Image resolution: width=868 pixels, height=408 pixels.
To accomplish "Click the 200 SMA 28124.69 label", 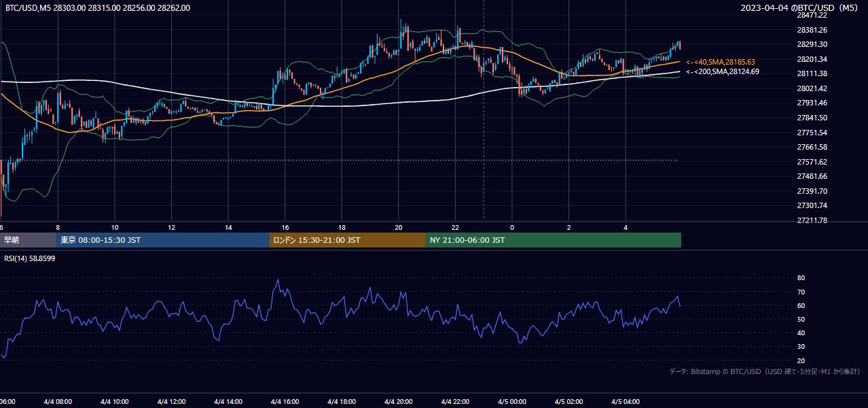I will click(723, 71).
